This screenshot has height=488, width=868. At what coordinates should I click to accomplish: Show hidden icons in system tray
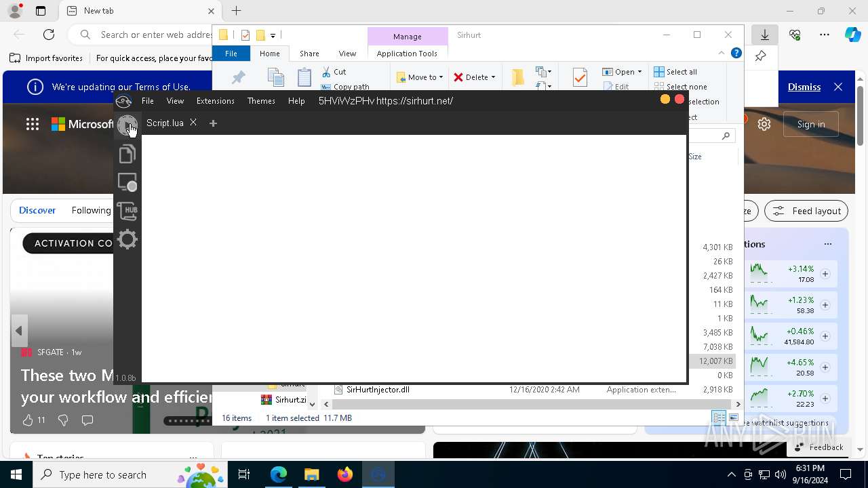[x=731, y=474]
